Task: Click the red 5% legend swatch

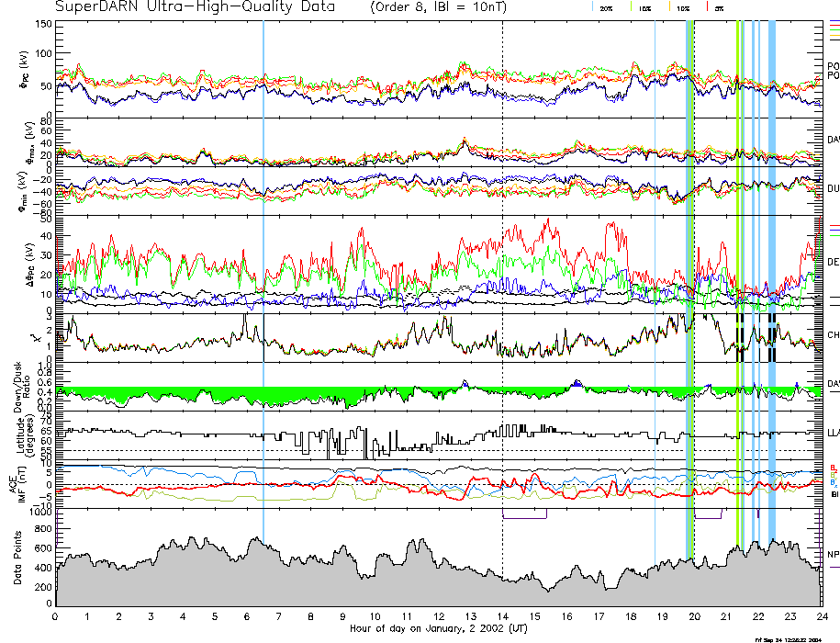Action: point(708,6)
